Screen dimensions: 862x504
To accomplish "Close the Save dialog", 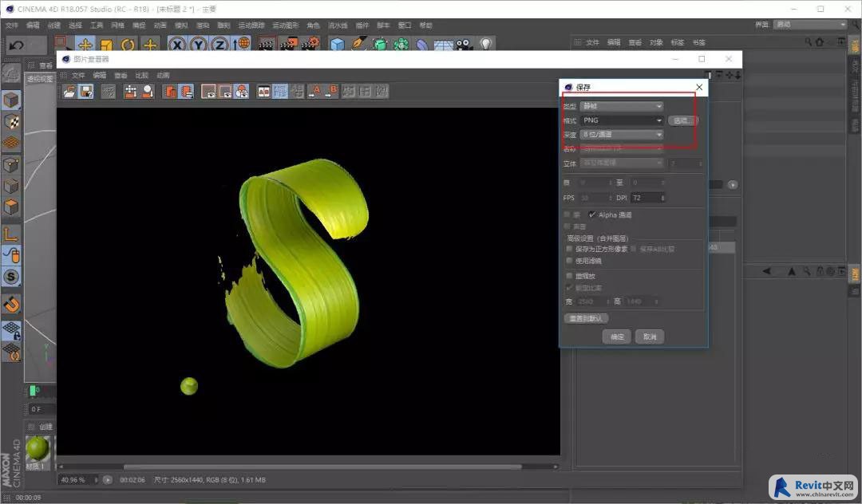I will point(698,87).
